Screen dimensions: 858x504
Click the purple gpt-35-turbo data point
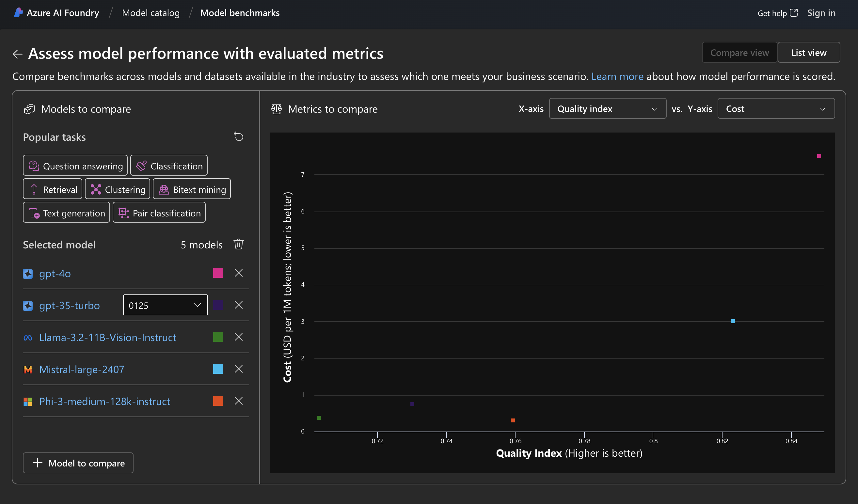coord(412,404)
